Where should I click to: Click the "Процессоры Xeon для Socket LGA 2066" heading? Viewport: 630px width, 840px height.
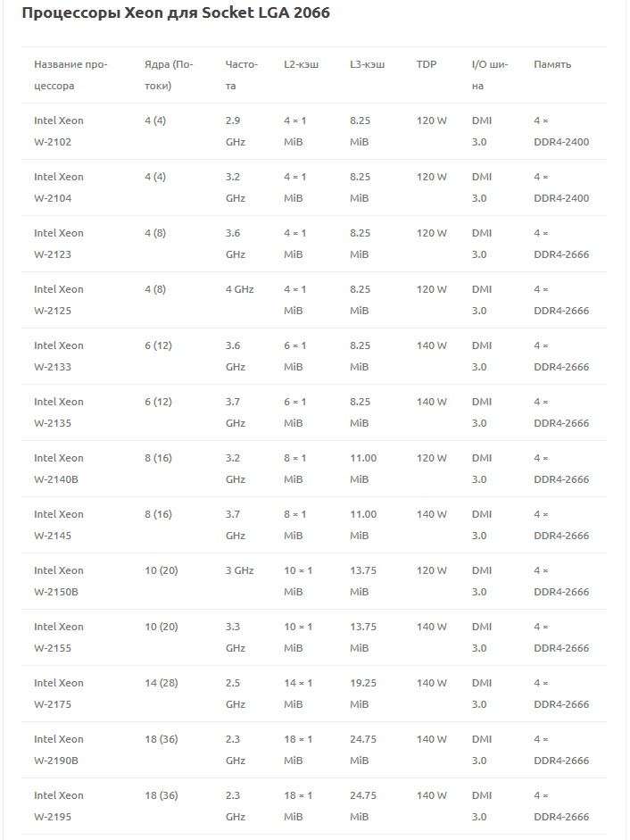[x=176, y=13]
